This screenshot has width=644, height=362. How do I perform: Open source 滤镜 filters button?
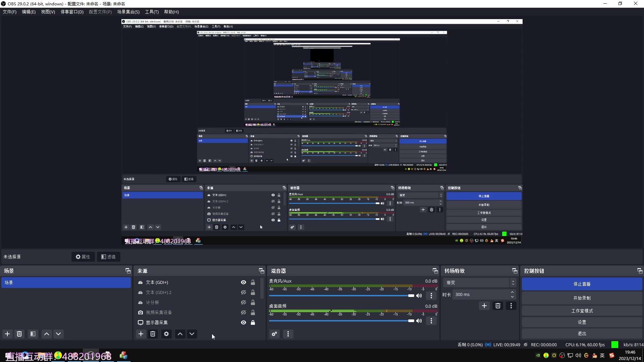point(109,257)
